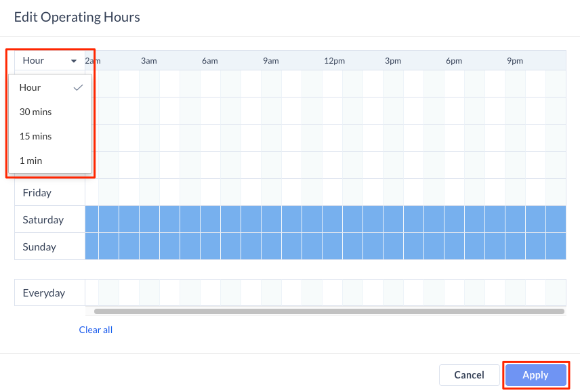The height and width of the screenshot is (392, 580).
Task: Click the horizontal scrollbar under the grid
Action: (329, 311)
